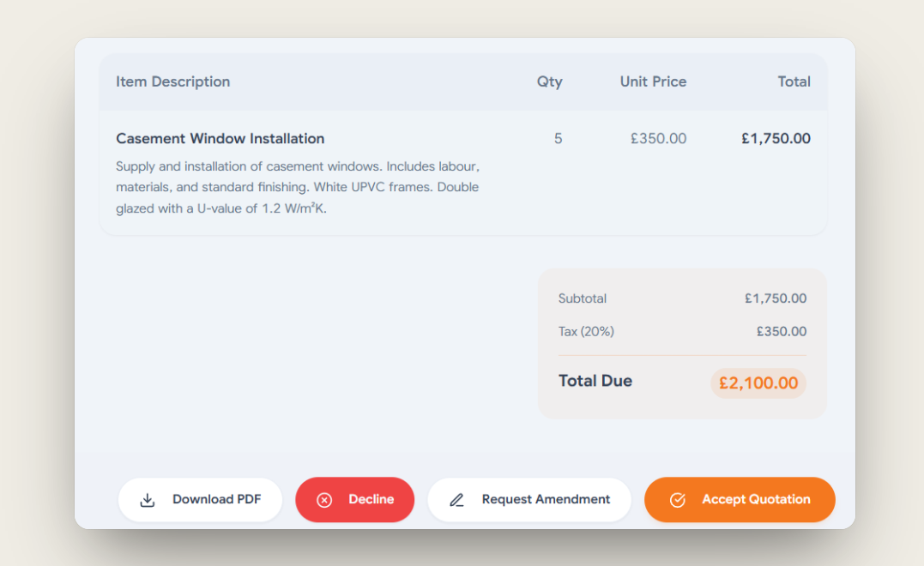
Task: Click the bold £1,750.00 line total
Action: [x=776, y=138]
